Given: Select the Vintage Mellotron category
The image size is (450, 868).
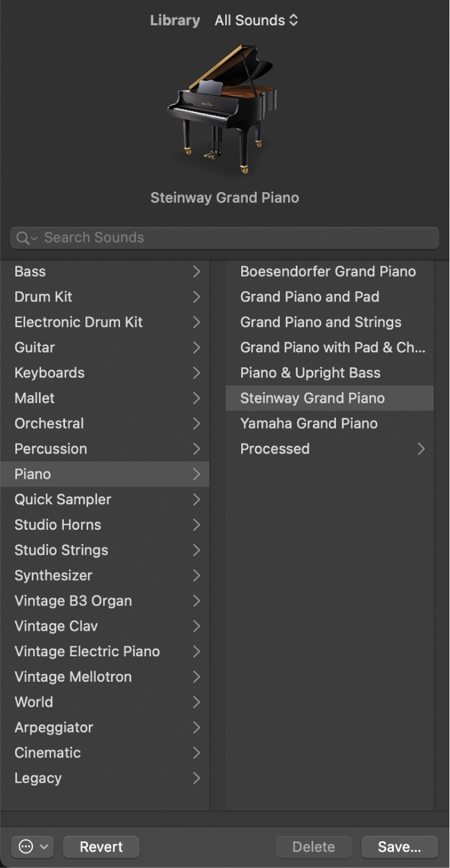Looking at the screenshot, I should (x=105, y=677).
